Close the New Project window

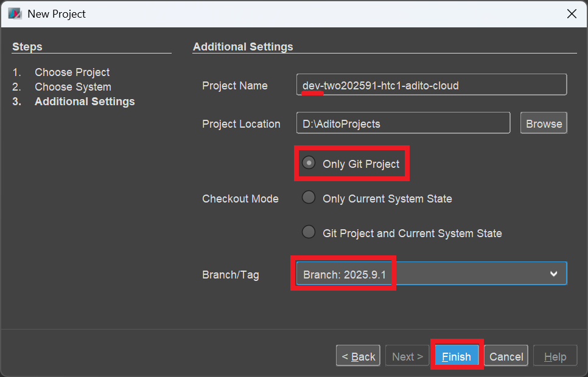[x=571, y=13]
